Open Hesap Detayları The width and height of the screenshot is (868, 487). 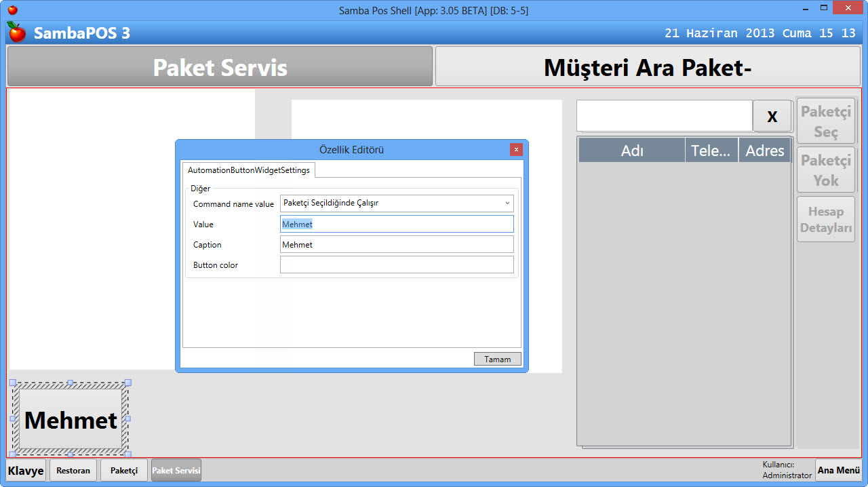click(x=825, y=218)
